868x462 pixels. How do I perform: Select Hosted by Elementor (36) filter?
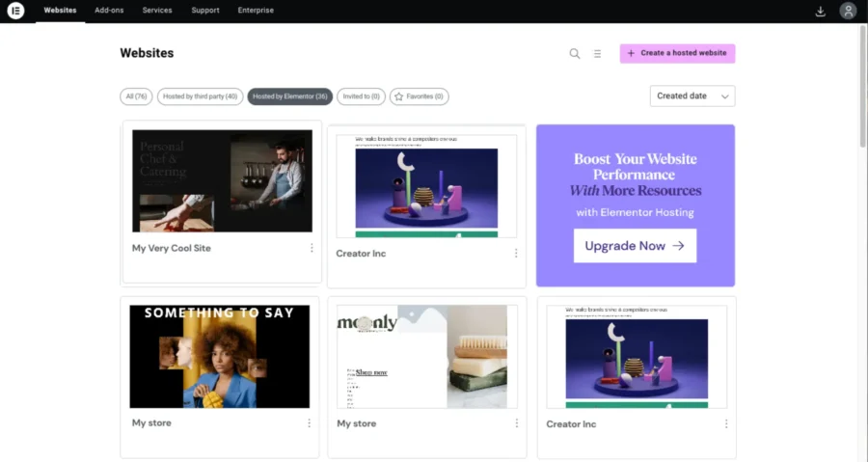pos(290,96)
